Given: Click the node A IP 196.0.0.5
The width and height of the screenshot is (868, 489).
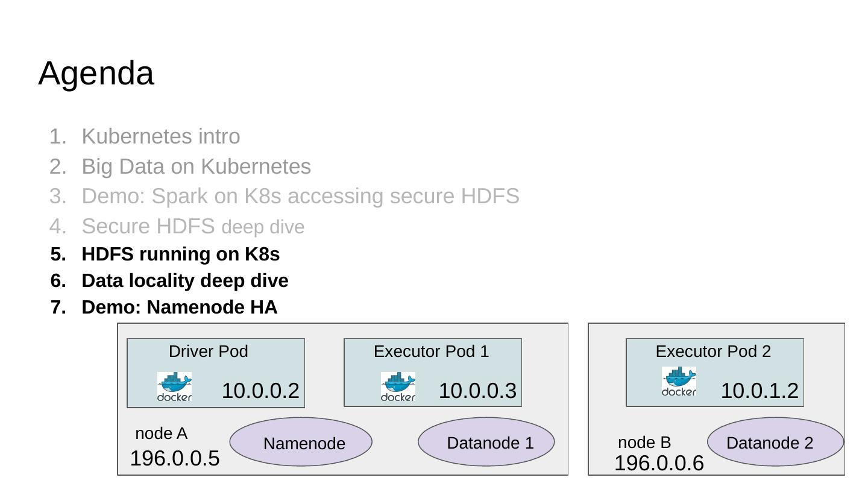Looking at the screenshot, I should click(175, 459).
